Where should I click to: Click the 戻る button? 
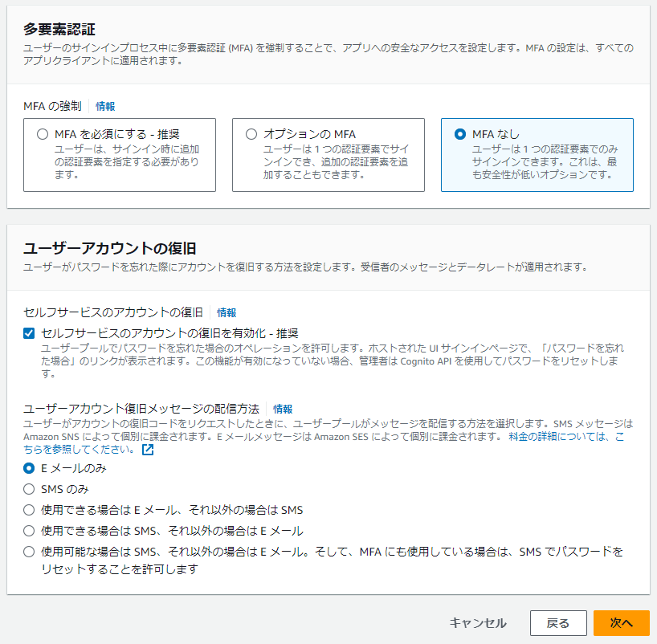(558, 623)
